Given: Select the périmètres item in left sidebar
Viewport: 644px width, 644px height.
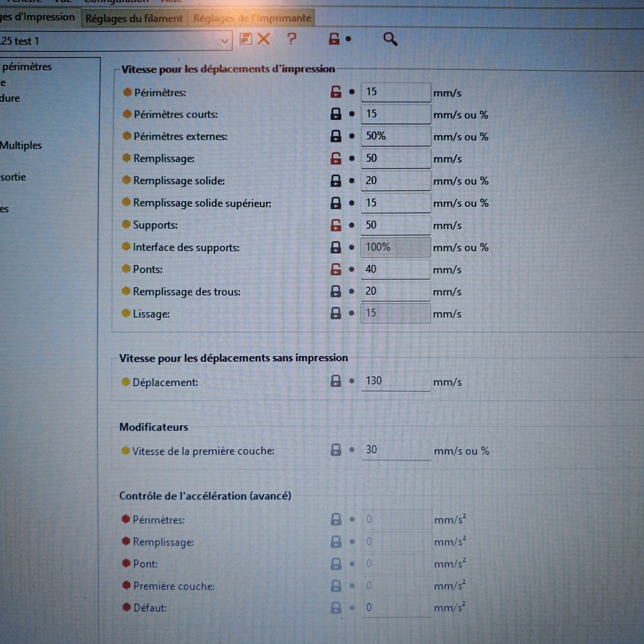Looking at the screenshot, I should [x=27, y=67].
